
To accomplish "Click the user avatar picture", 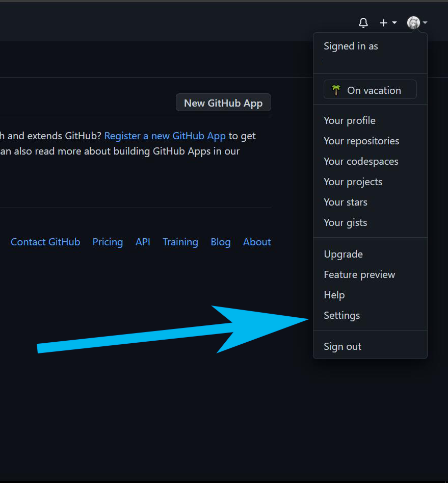I will [x=413, y=22].
